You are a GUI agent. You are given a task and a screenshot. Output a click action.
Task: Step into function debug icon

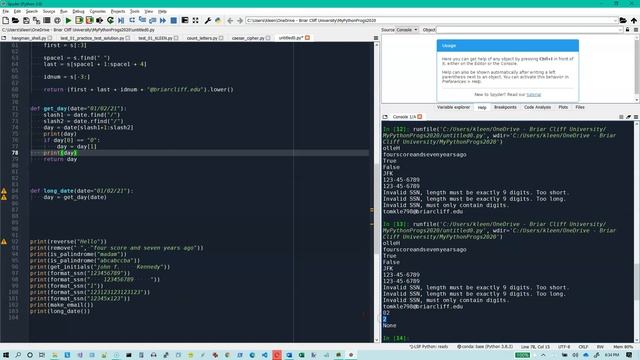142,20
